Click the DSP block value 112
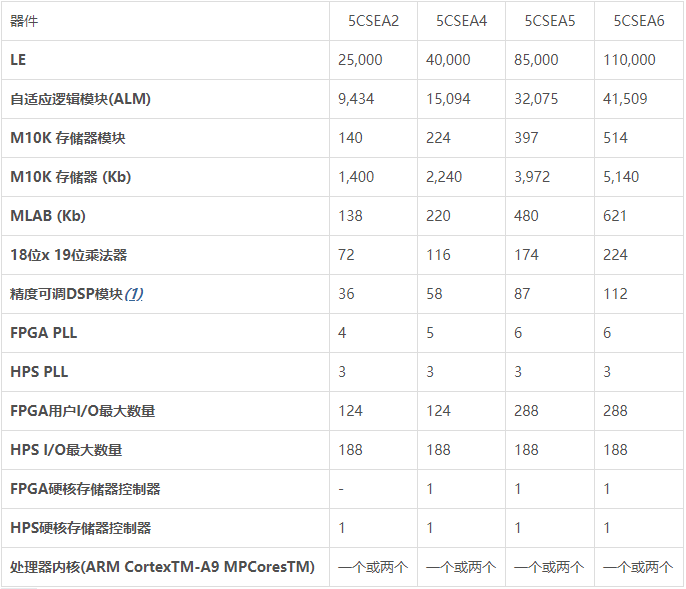686x589 pixels. tap(615, 294)
